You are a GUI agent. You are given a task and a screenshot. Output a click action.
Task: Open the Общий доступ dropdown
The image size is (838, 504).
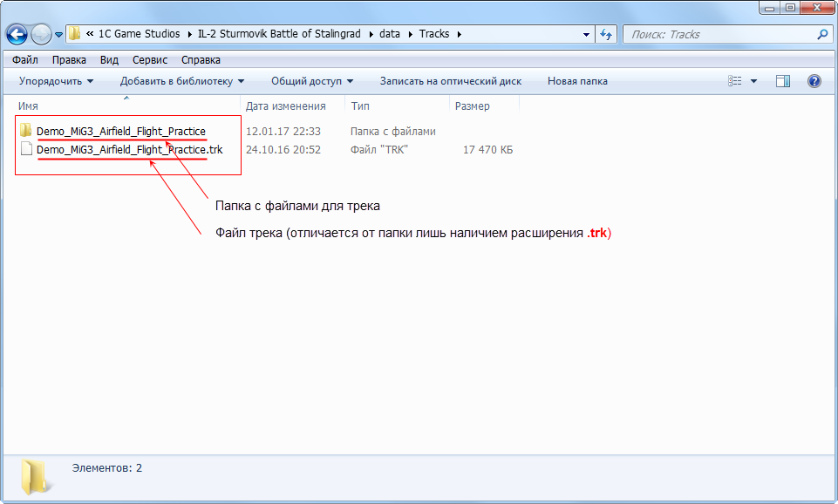(x=312, y=81)
